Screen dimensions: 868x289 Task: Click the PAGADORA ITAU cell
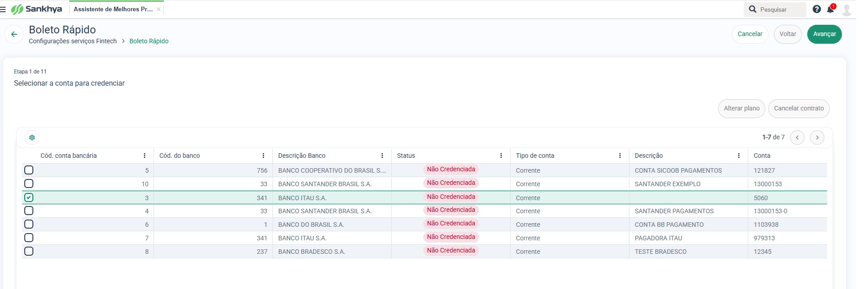pos(688,238)
